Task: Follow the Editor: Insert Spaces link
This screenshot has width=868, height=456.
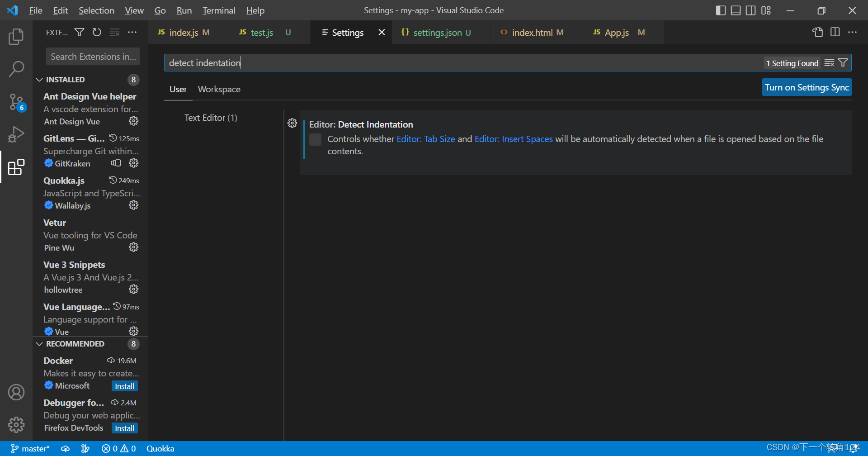Action: [514, 139]
